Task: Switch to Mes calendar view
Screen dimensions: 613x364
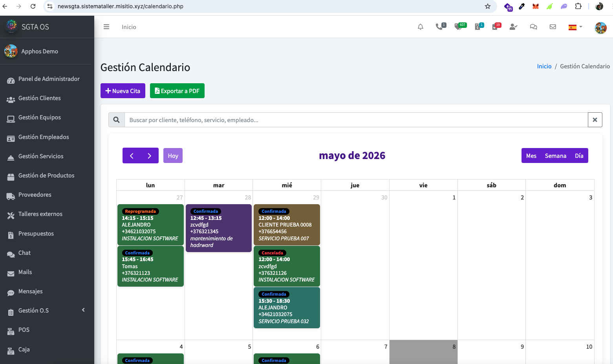Action: pos(531,155)
